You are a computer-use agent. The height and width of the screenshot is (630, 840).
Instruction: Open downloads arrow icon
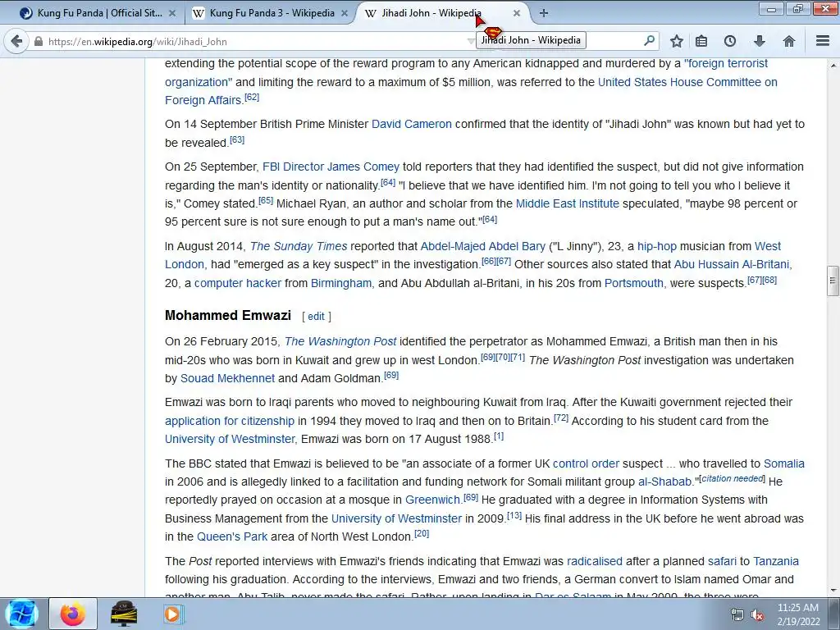pyautogui.click(x=759, y=41)
